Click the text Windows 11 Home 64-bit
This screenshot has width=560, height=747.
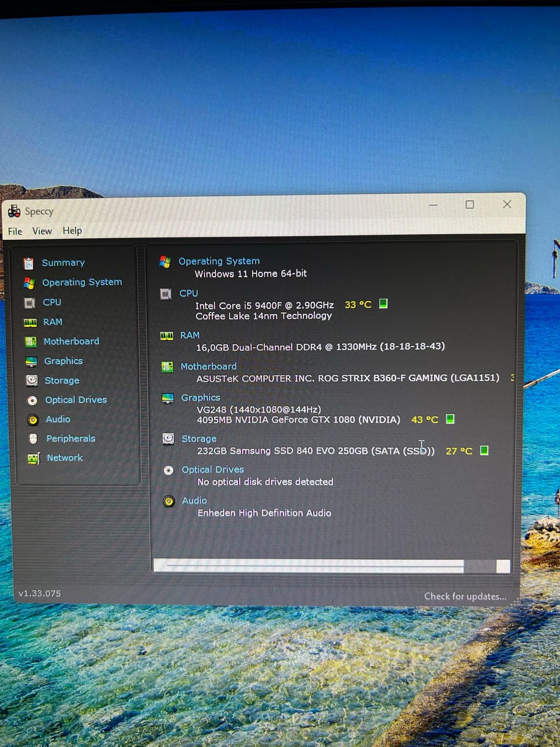coord(251,274)
